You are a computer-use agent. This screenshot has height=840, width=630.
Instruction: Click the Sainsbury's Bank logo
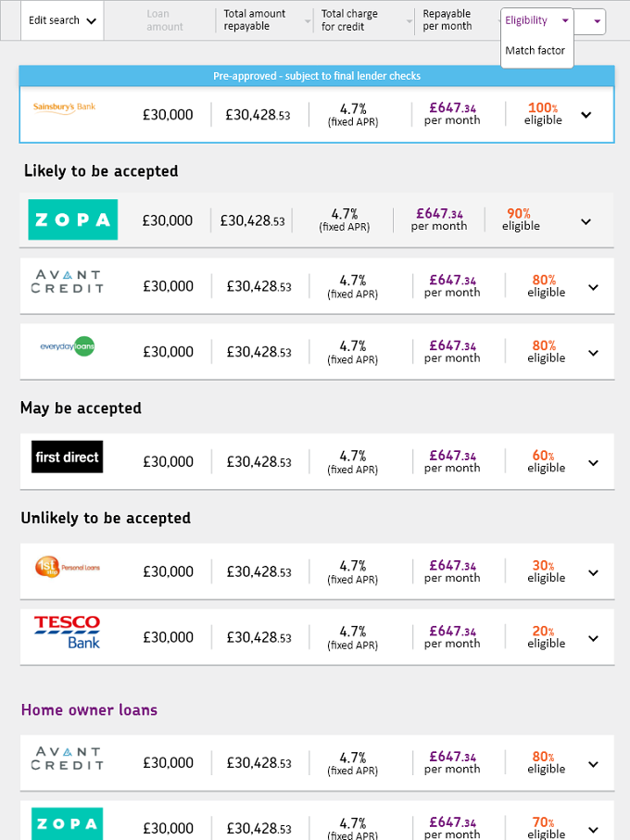click(x=64, y=107)
